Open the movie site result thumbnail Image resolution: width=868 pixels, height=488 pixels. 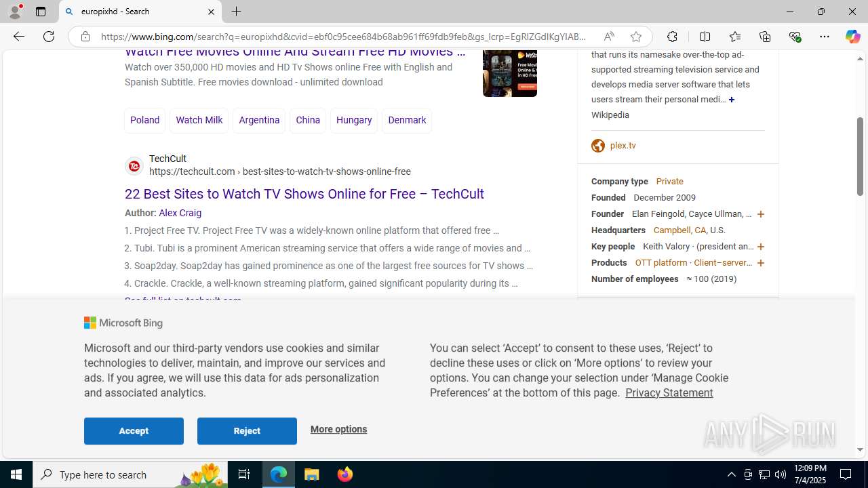click(510, 73)
